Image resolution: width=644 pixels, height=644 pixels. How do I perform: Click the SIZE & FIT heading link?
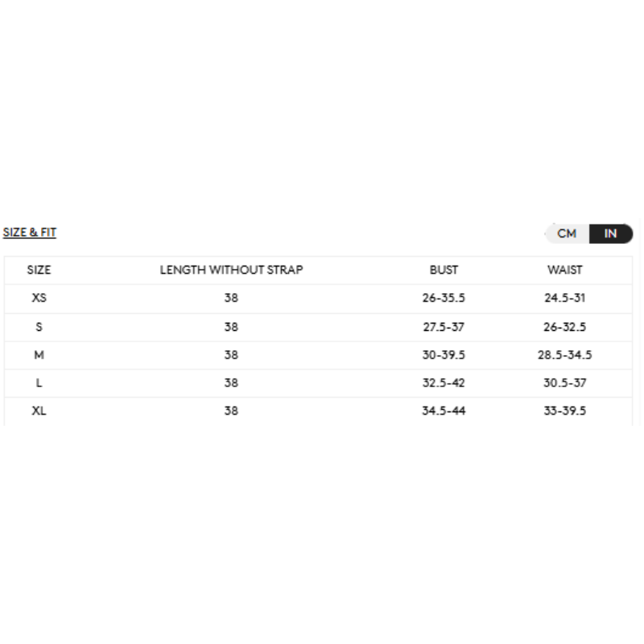coord(30,233)
